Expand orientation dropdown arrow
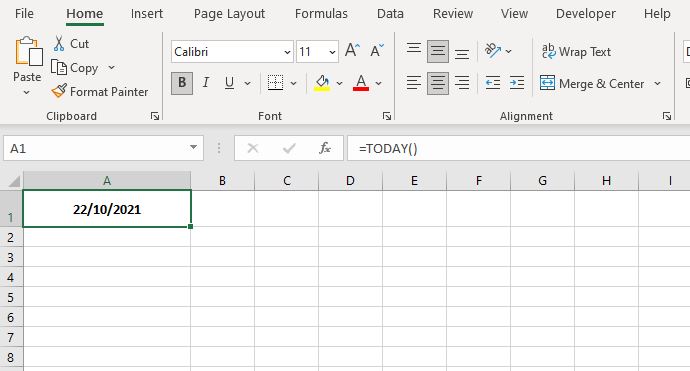The width and height of the screenshot is (690, 371). click(x=509, y=51)
